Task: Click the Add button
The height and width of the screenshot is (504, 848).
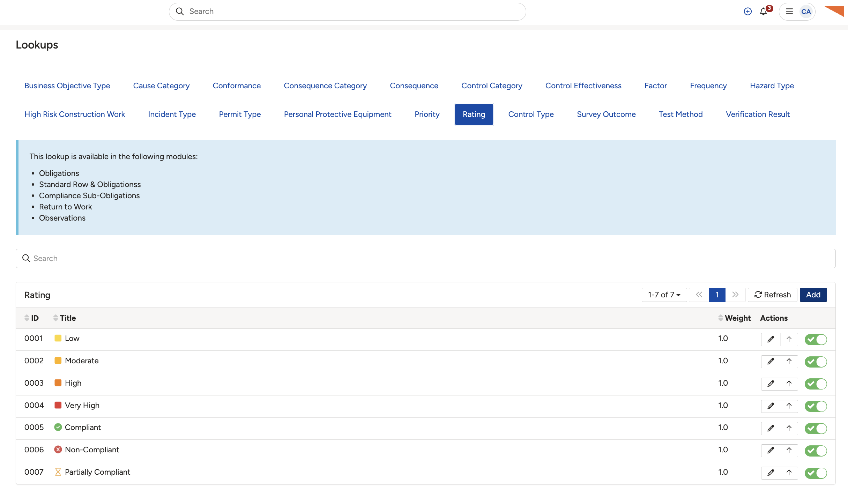Action: click(813, 295)
